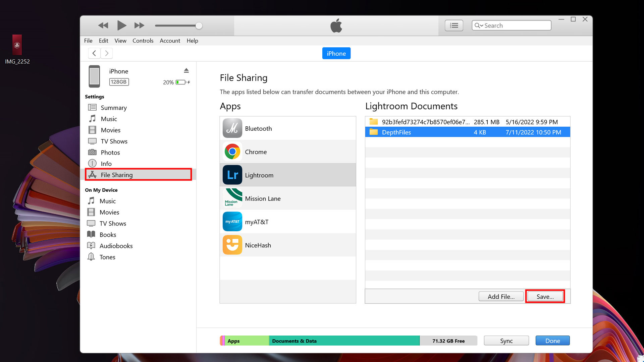Screen dimensions: 644x362
Task: Click the Save... button
Action: pyautogui.click(x=545, y=297)
